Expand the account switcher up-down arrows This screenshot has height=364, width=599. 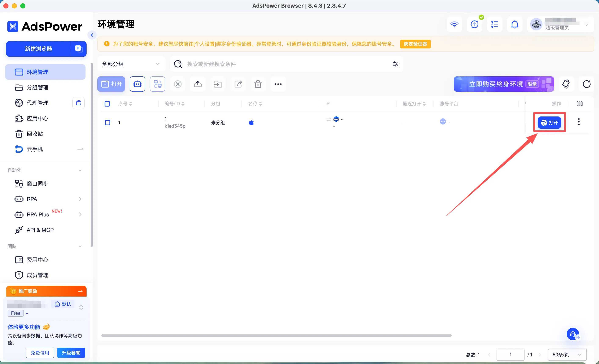click(x=81, y=307)
